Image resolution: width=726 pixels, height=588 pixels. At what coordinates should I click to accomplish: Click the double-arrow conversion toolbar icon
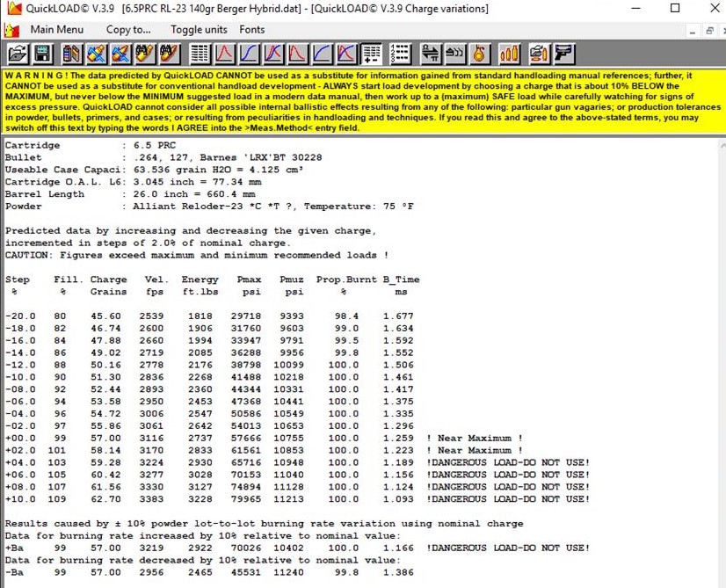430,54
